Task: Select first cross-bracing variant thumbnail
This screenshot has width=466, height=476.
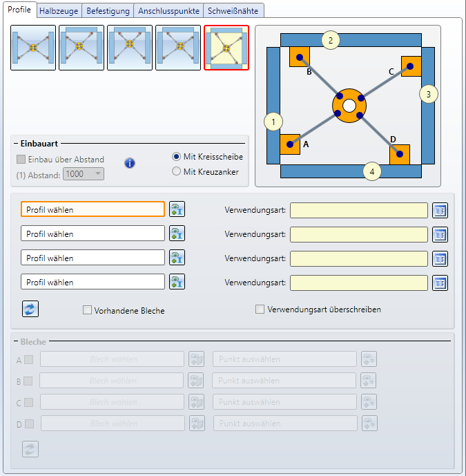Action: (x=33, y=48)
